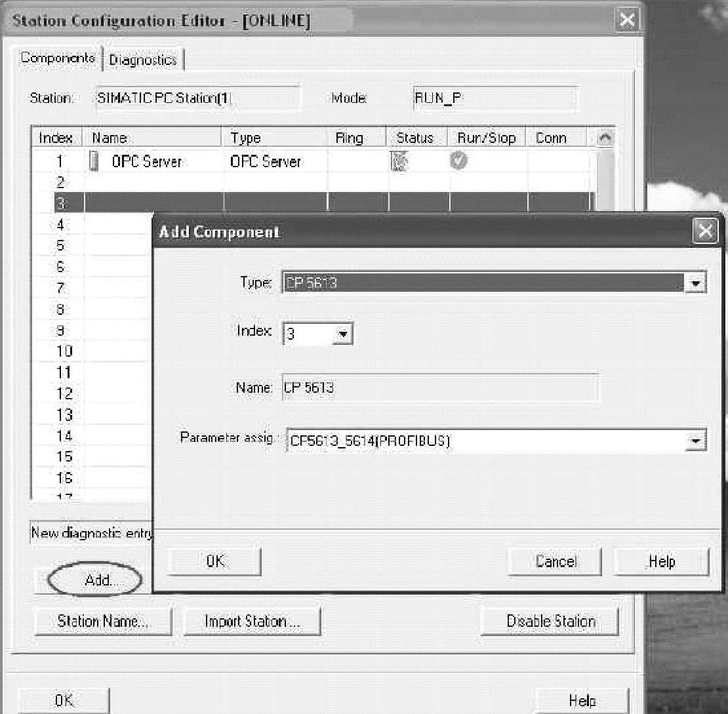
Task: Click the Index column header
Action: (57, 138)
